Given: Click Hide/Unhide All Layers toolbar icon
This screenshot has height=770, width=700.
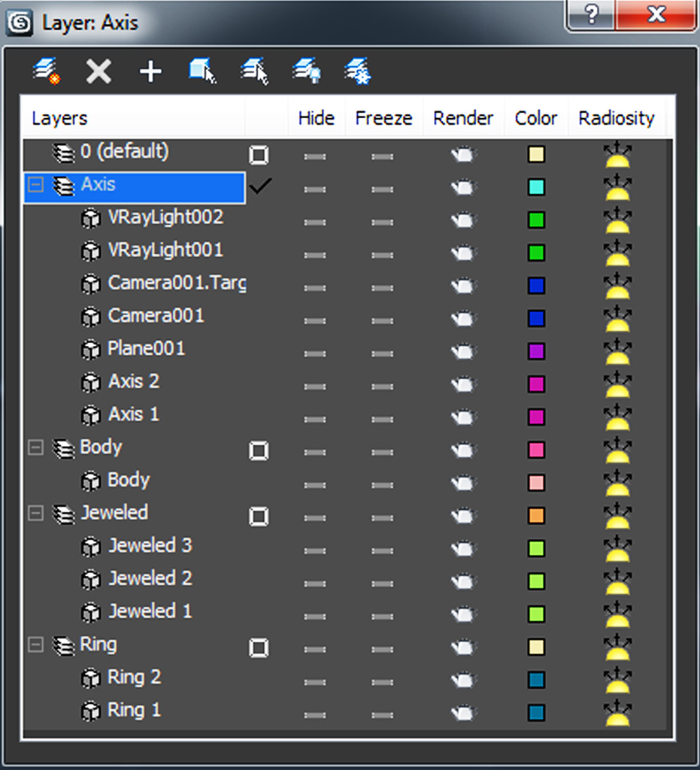Looking at the screenshot, I should [x=307, y=71].
